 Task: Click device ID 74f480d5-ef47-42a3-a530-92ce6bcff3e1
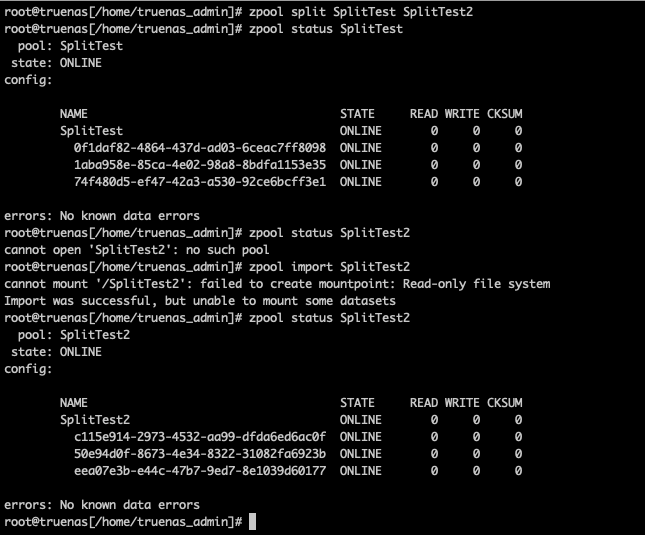pyautogui.click(x=200, y=182)
